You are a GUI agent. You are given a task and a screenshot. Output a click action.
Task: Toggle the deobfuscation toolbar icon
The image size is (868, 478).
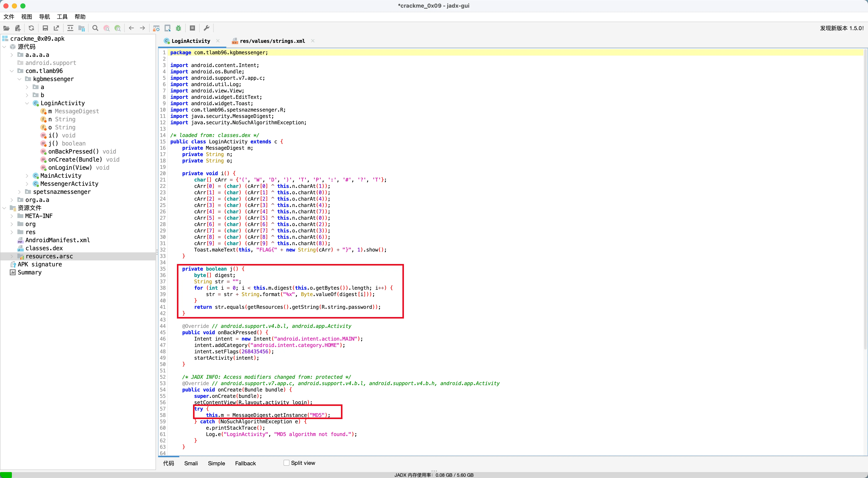click(x=156, y=28)
